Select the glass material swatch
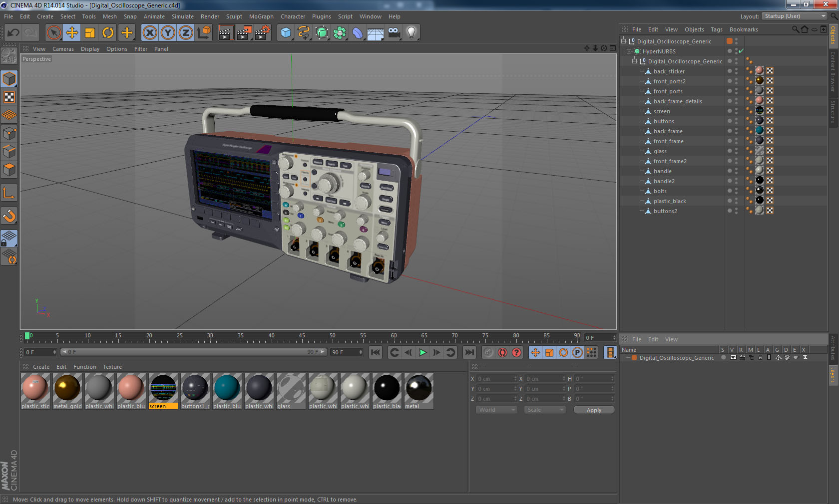 (x=291, y=391)
